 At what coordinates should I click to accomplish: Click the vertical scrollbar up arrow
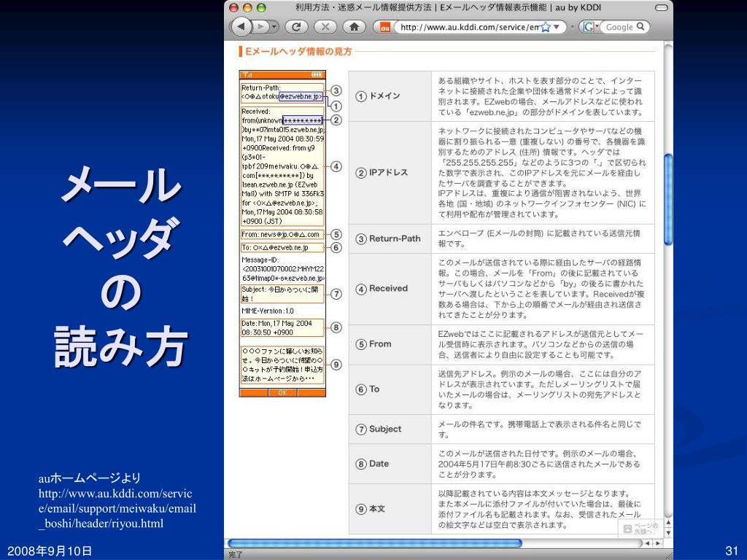point(668,524)
